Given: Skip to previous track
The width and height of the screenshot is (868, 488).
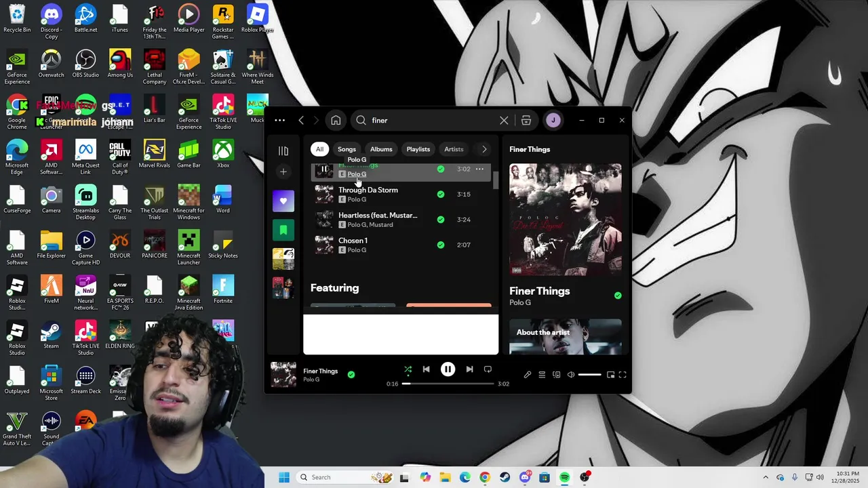Looking at the screenshot, I should pos(426,369).
